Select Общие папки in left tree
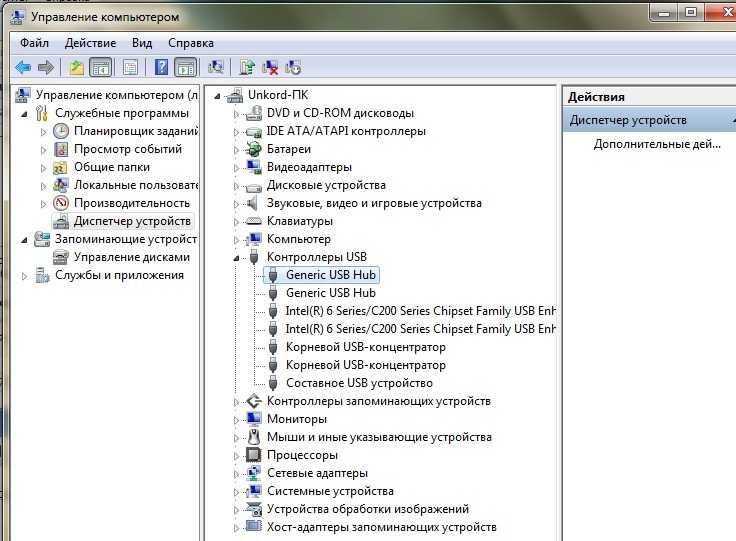 point(112,167)
